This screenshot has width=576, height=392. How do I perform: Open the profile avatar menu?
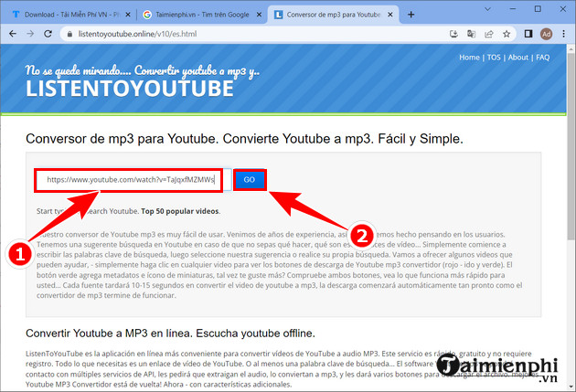point(546,34)
